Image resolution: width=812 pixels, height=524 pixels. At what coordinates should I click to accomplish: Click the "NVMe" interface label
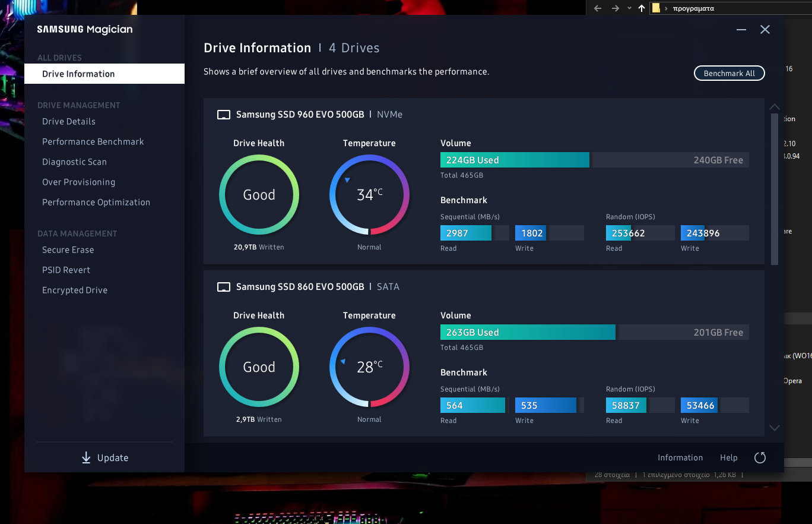point(389,115)
